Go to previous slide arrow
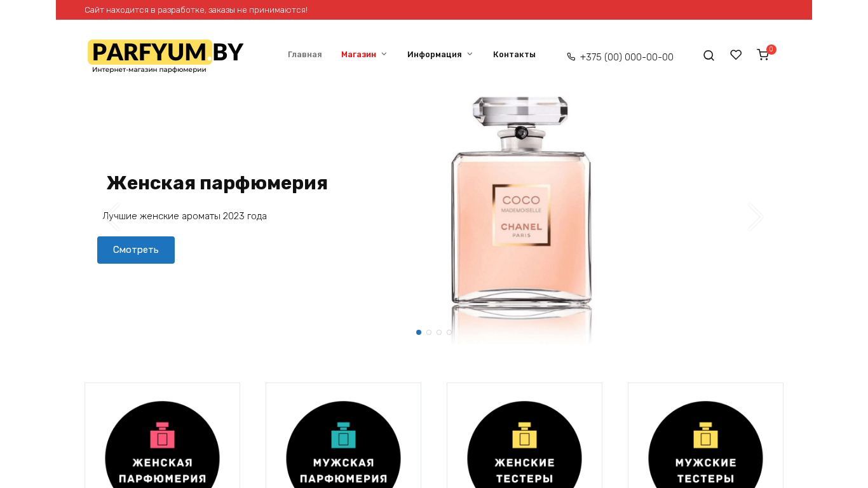Viewport: 868px width, 488px height. point(112,216)
